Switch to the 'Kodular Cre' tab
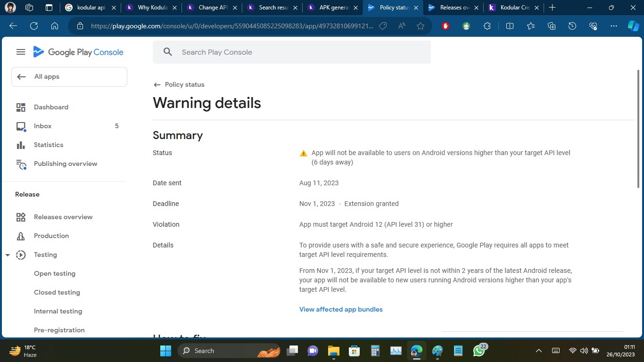This screenshot has height=362, width=644. 514,8
